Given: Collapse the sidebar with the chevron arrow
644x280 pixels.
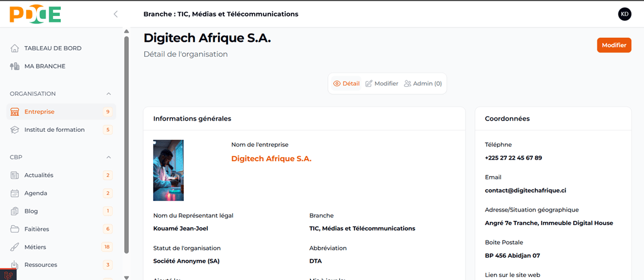Looking at the screenshot, I should 116,14.
